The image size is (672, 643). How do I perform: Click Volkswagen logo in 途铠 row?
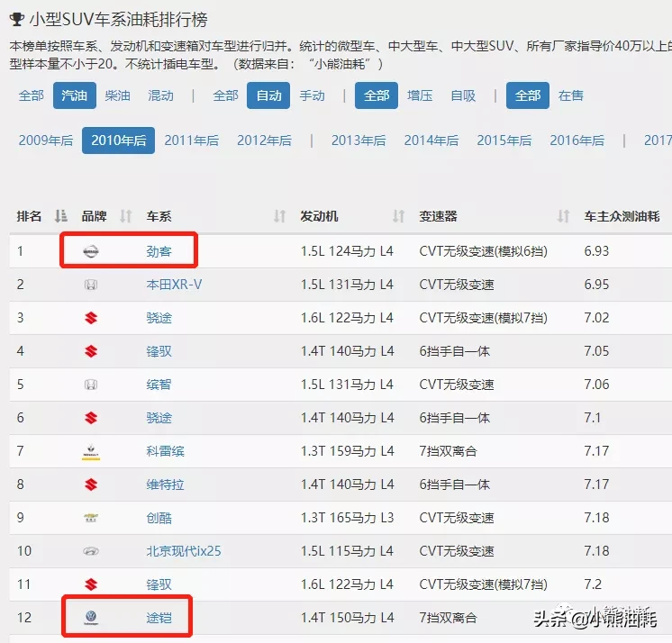point(91,618)
